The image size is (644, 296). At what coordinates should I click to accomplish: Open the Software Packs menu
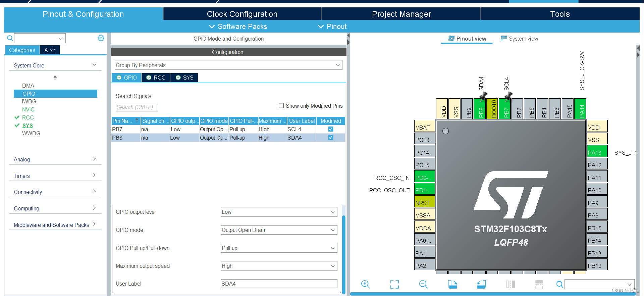pyautogui.click(x=238, y=27)
